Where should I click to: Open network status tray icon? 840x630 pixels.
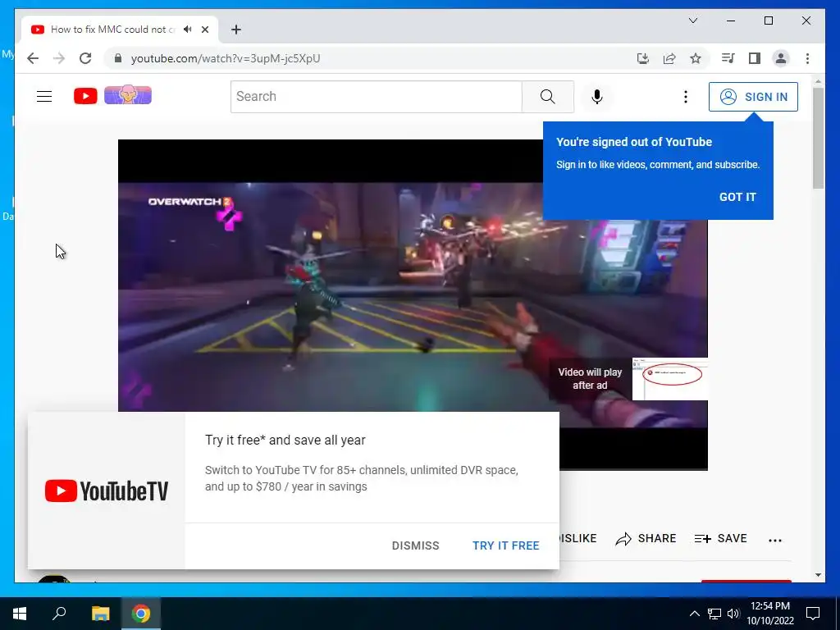click(x=714, y=614)
